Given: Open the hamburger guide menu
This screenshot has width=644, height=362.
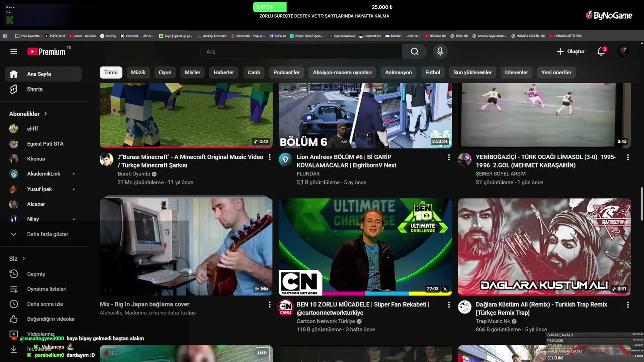Looking at the screenshot, I should tap(14, 51).
